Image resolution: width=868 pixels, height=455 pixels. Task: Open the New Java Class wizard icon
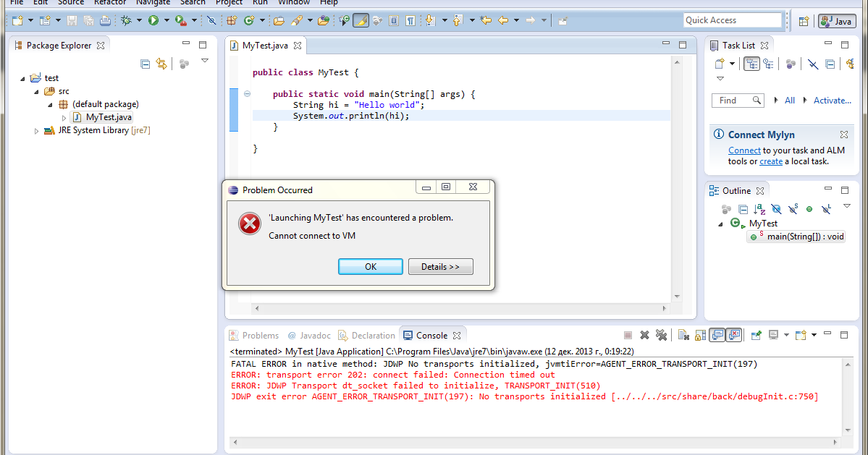coord(250,20)
